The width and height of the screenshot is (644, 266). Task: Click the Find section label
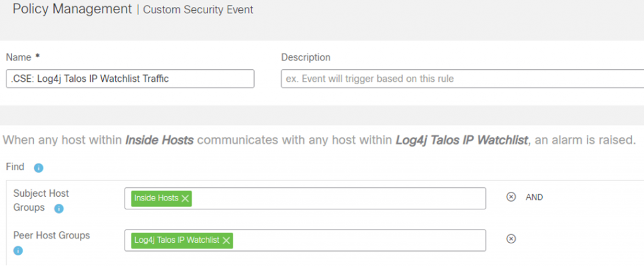tap(15, 167)
